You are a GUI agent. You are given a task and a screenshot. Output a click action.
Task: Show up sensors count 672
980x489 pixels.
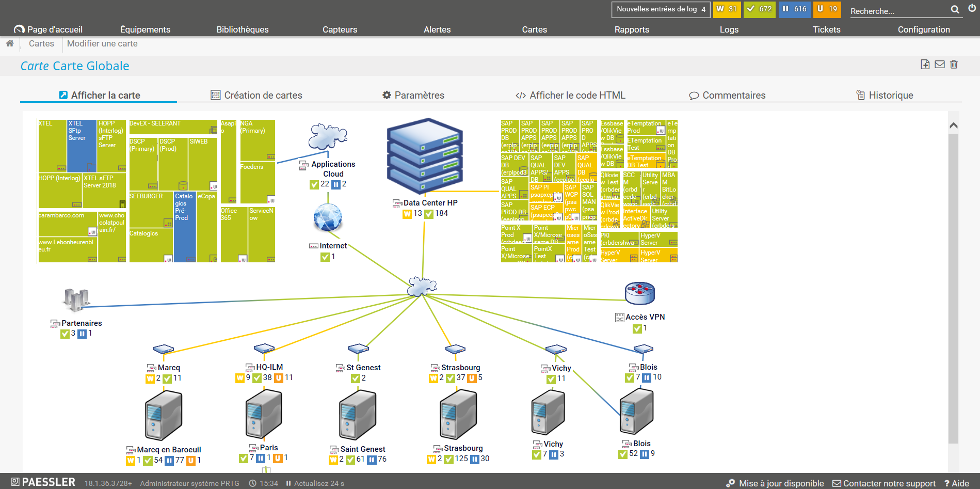(x=759, y=9)
